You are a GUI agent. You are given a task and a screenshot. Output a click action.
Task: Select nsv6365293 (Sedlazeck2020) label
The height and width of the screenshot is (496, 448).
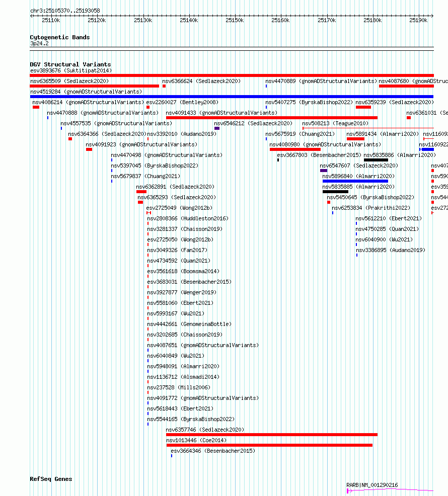pyautogui.click(x=177, y=197)
